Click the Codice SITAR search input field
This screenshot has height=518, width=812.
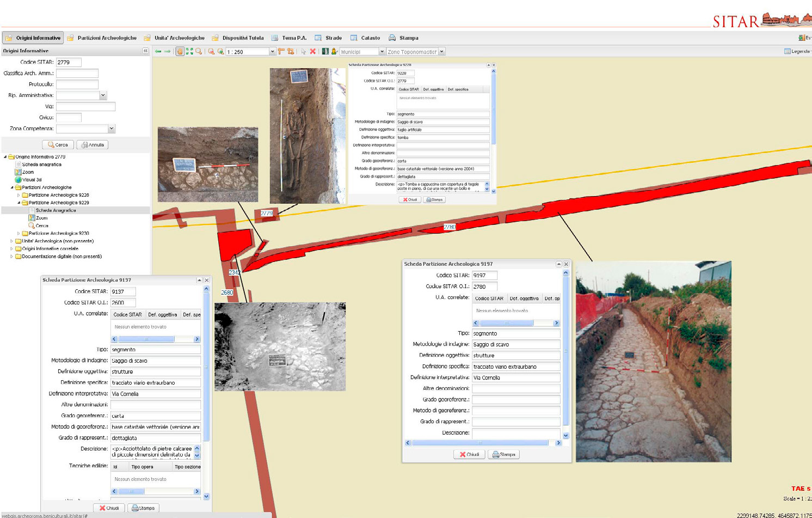click(x=69, y=62)
